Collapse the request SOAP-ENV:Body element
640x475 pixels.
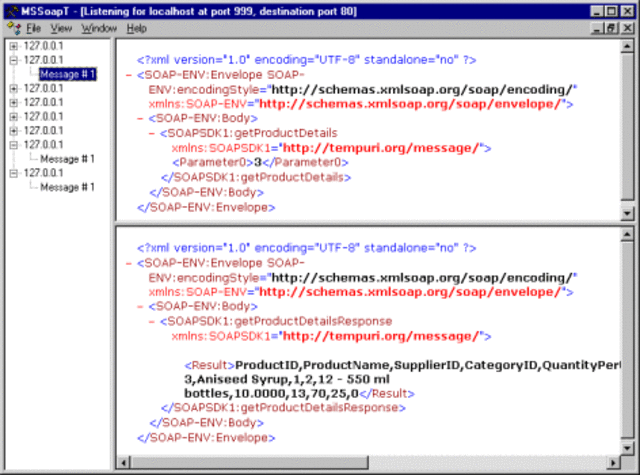[140, 119]
